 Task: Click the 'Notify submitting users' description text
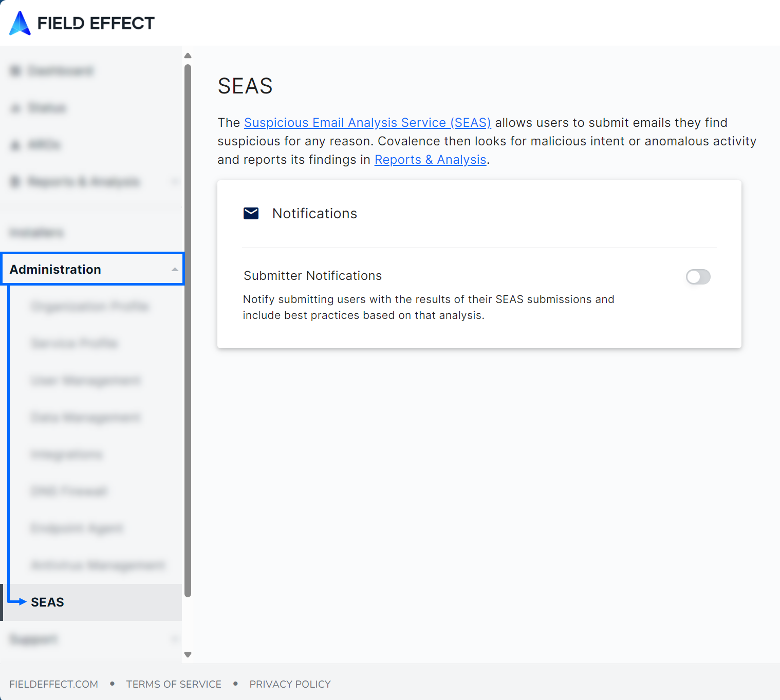pos(429,307)
